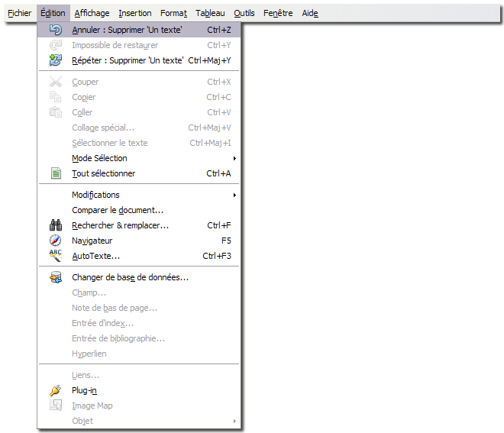The width and height of the screenshot is (504, 433).
Task: Click the Repeat icon beside Répéter
Action: [x=56, y=60]
